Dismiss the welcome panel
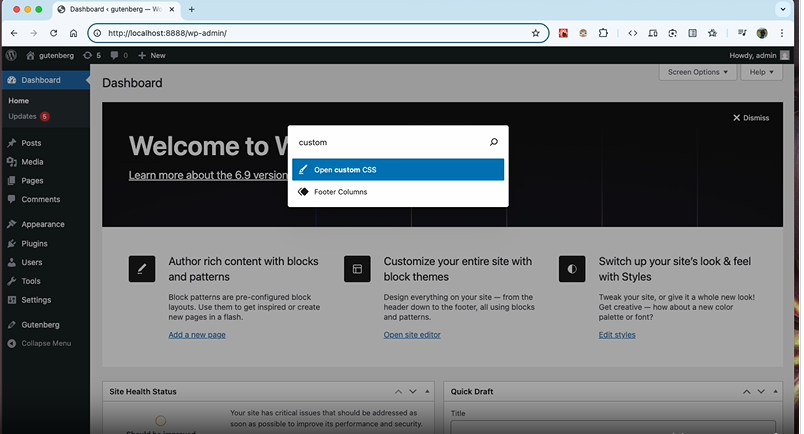Image resolution: width=804 pixels, height=434 pixels. [751, 118]
